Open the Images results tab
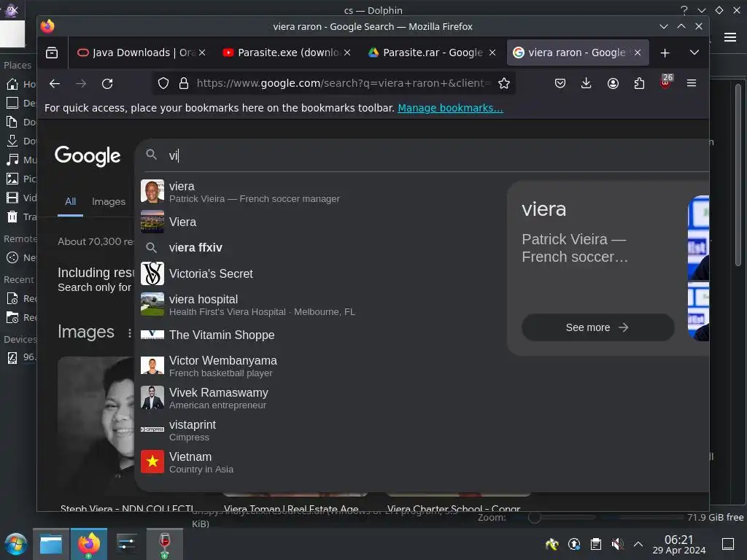 tap(109, 201)
